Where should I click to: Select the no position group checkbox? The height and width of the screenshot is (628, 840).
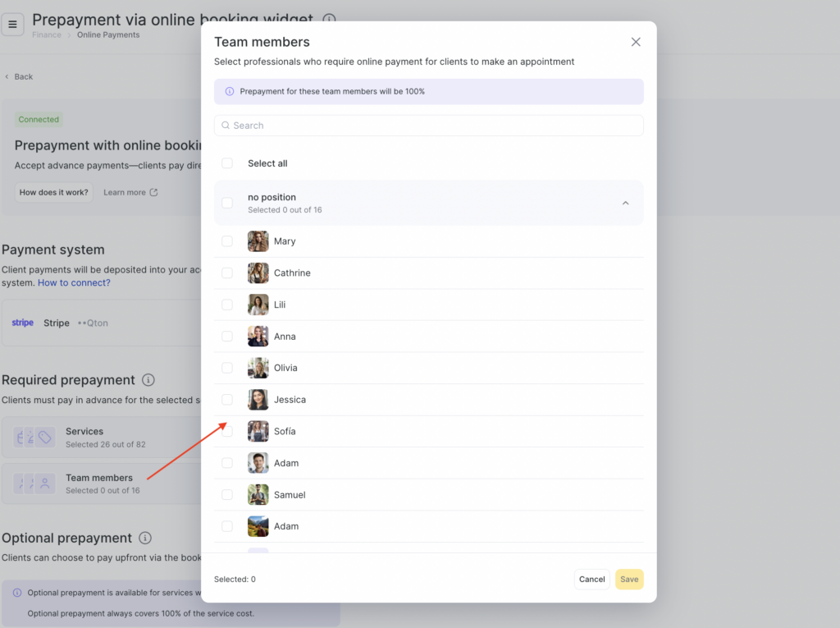click(227, 203)
